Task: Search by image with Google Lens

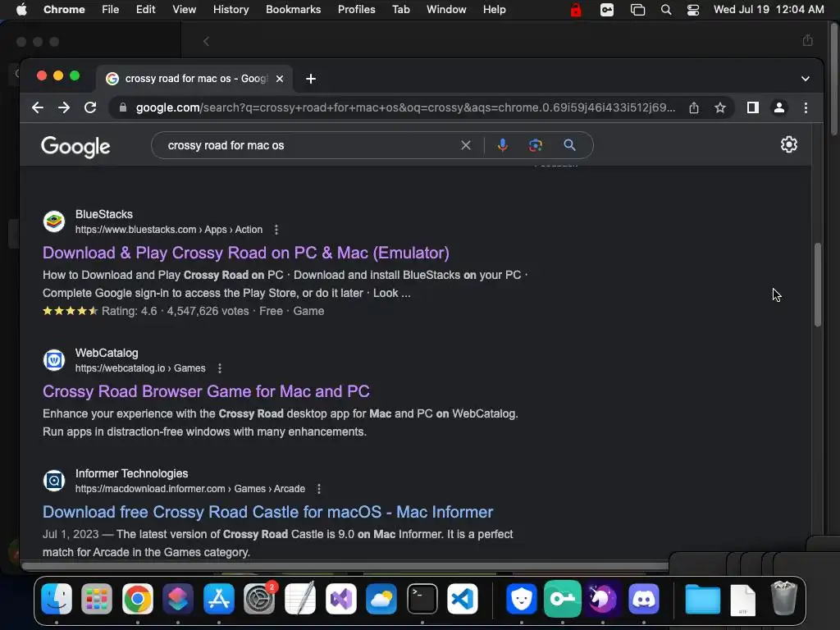Action: tap(535, 145)
